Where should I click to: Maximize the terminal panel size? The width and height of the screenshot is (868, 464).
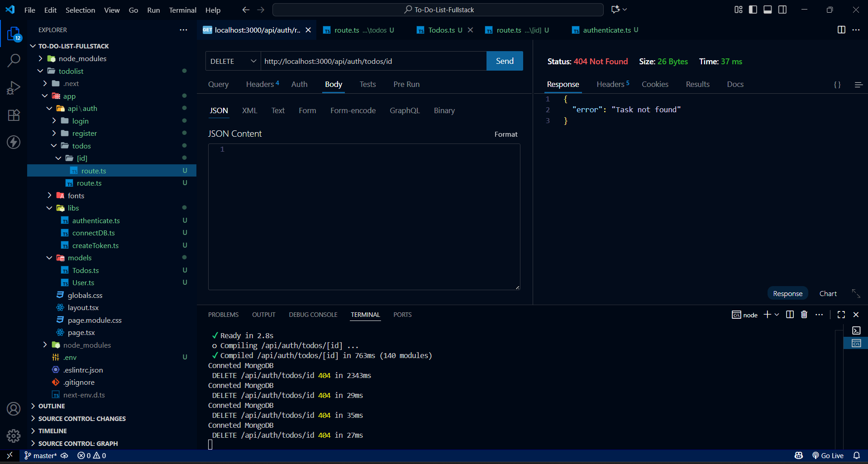tap(841, 315)
